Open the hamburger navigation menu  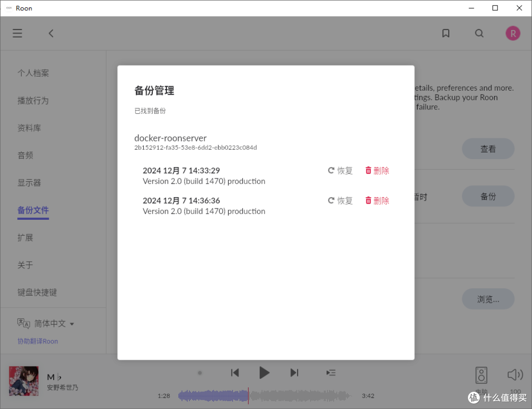pyautogui.click(x=17, y=33)
